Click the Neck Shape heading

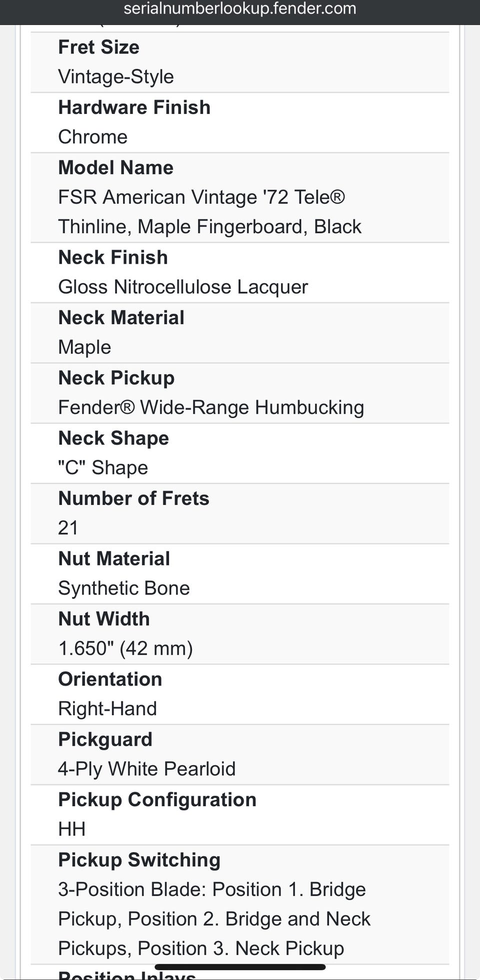113,438
